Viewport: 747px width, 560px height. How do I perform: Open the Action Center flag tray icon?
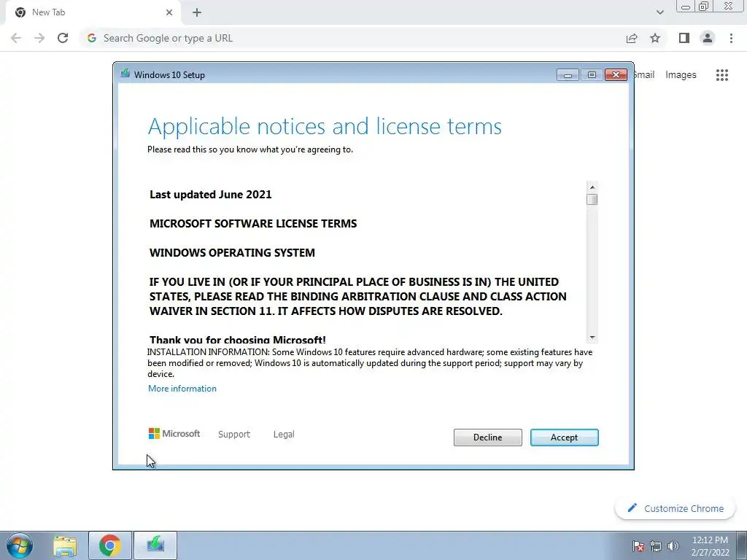[638, 546]
